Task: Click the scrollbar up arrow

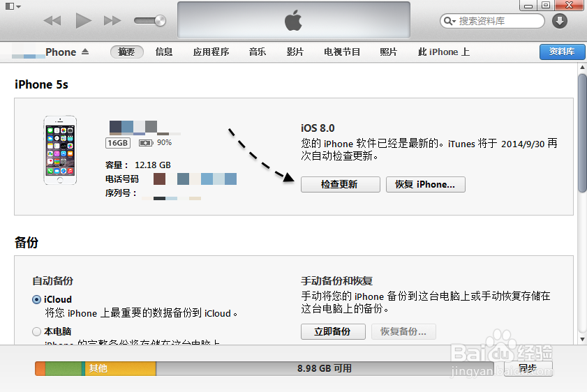Action: click(582, 68)
